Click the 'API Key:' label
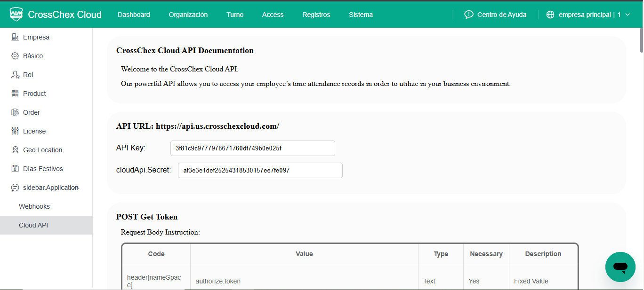The image size is (644, 290). coord(131,148)
